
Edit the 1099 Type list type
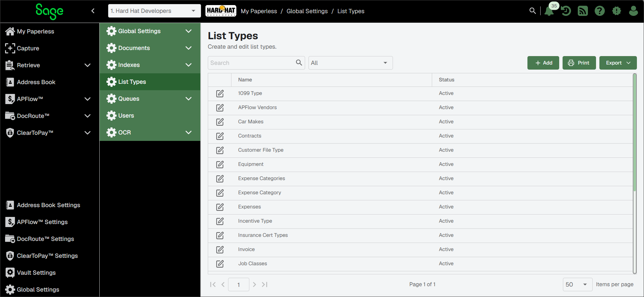(x=220, y=94)
